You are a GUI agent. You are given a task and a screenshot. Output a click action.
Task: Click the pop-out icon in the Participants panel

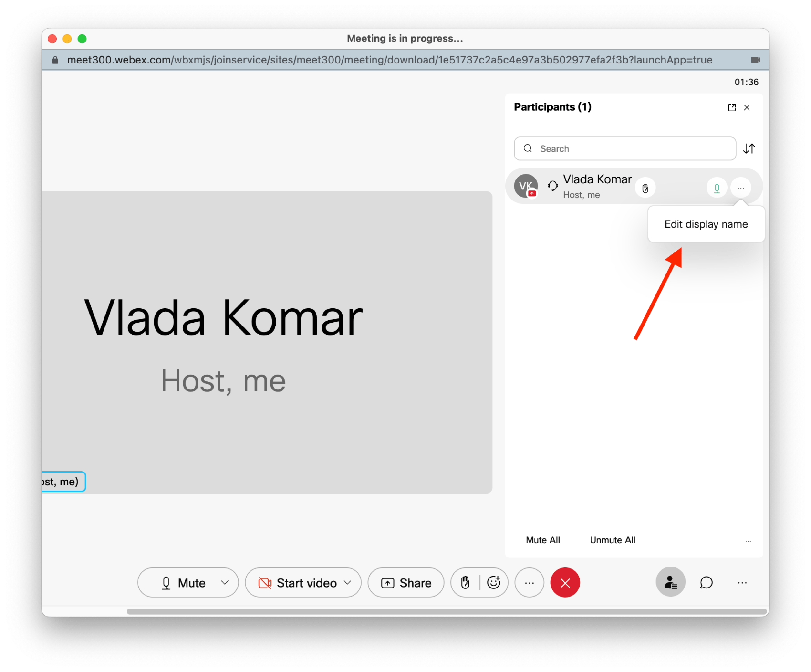[x=732, y=107]
